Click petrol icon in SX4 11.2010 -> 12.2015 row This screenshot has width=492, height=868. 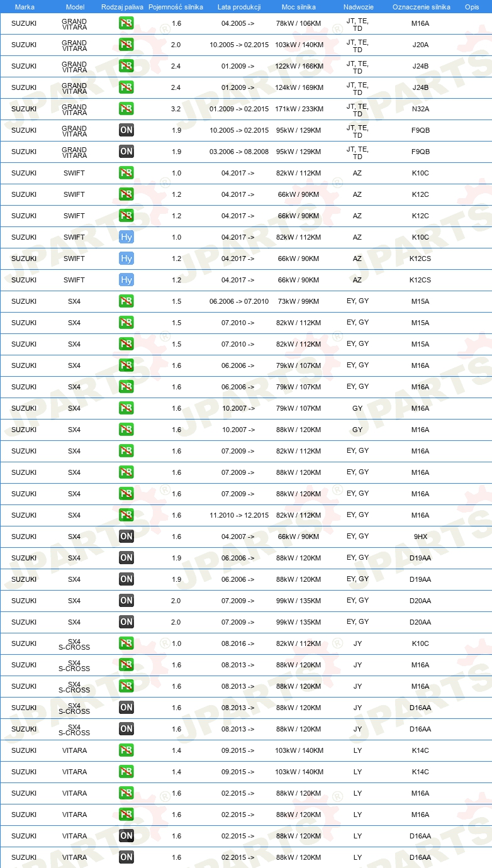pyautogui.click(x=126, y=515)
